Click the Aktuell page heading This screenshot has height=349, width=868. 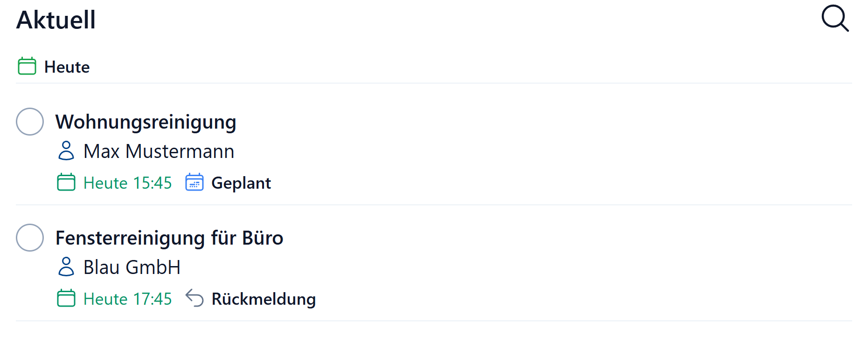tap(56, 20)
